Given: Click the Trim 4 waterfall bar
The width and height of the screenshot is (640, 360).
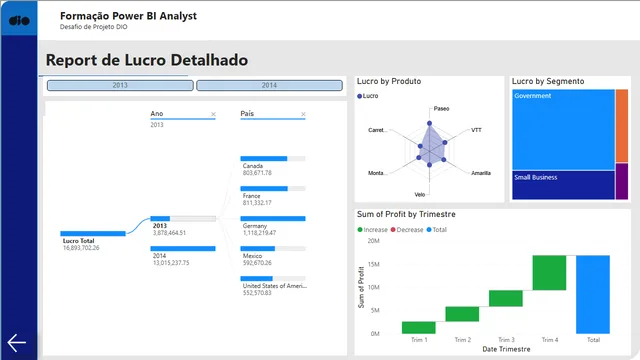Looking at the screenshot, I should pos(549,273).
